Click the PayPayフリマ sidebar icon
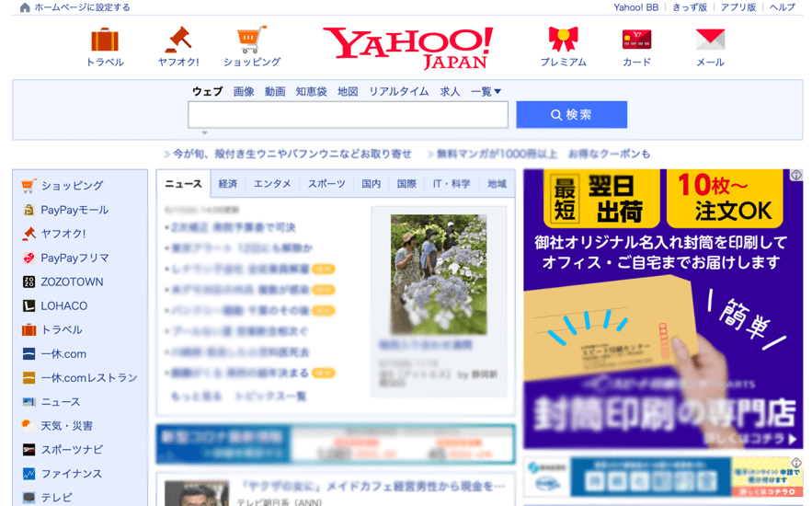The width and height of the screenshot is (812, 506). [x=29, y=258]
